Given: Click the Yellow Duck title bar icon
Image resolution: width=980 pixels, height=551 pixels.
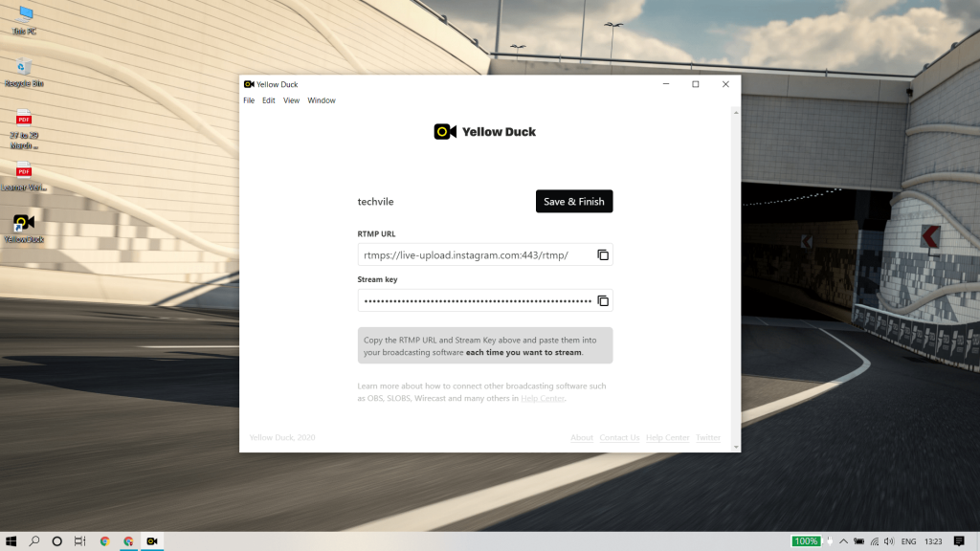Looking at the screenshot, I should pyautogui.click(x=249, y=84).
